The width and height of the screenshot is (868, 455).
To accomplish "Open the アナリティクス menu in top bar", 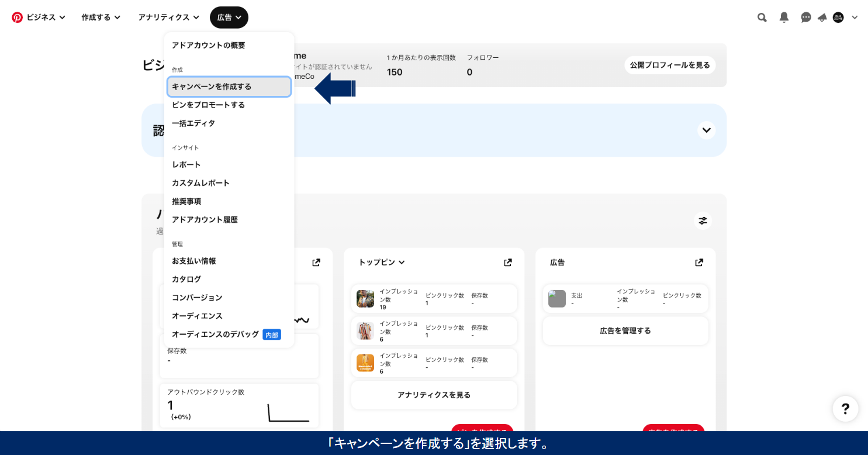I will pyautogui.click(x=168, y=18).
